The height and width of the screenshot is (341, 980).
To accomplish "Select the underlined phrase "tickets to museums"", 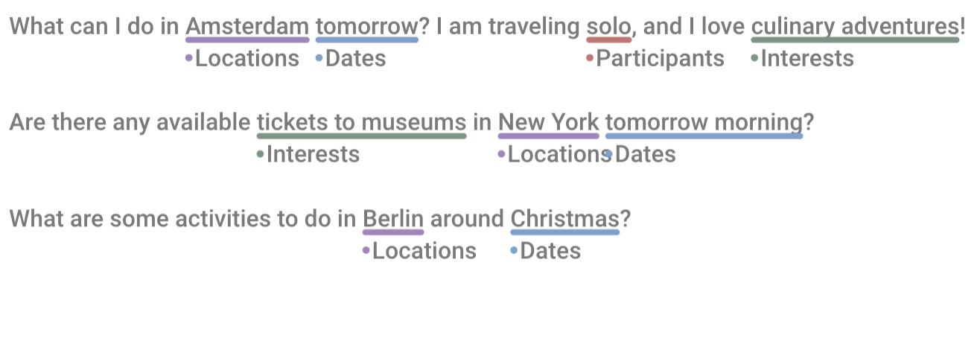I will (361, 123).
